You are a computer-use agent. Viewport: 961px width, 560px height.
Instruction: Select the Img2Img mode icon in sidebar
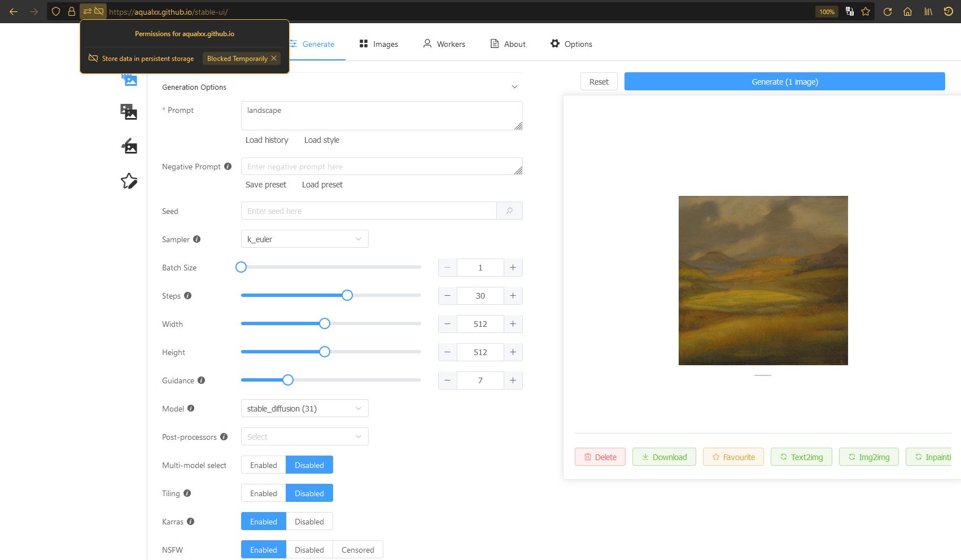[x=129, y=112]
